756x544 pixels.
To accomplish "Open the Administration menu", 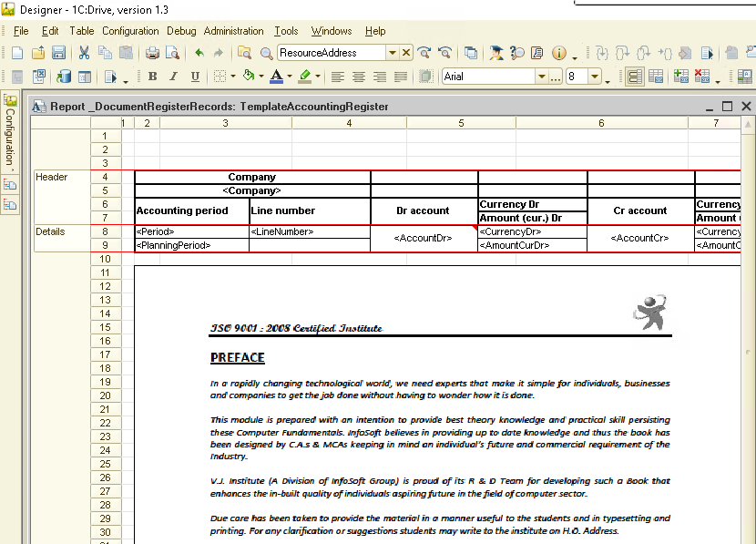I will tap(233, 31).
